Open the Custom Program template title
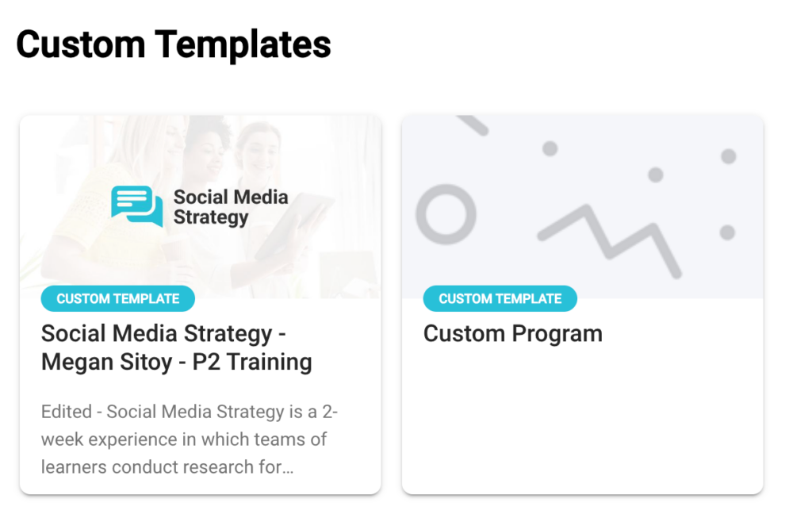The image size is (812, 522). (x=512, y=333)
